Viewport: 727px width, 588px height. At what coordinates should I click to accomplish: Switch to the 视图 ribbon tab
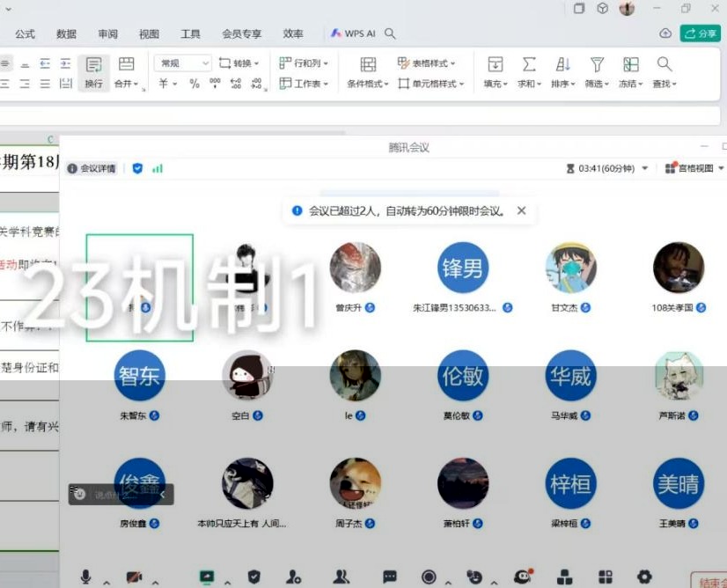pyautogui.click(x=149, y=33)
